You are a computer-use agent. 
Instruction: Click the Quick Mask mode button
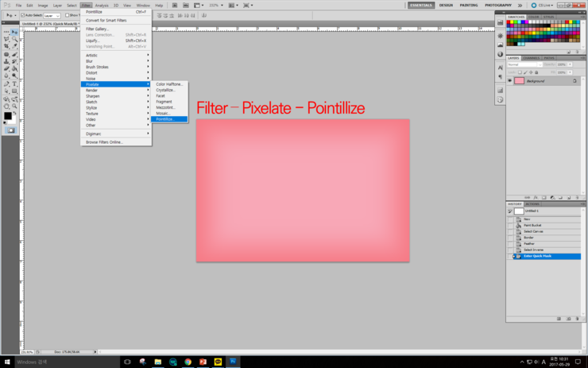10,130
